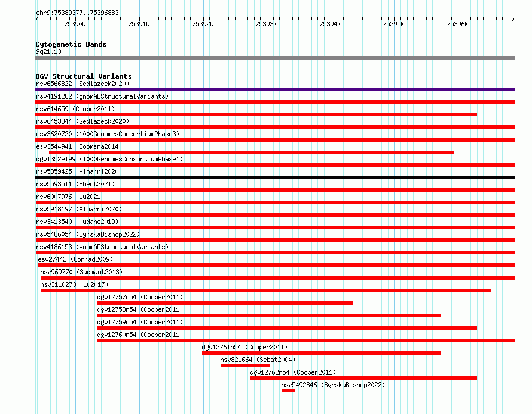This screenshot has height=414, width=532.
Task: Open dgv12762n54 (Cooper2011) variant
Action: click(293, 372)
